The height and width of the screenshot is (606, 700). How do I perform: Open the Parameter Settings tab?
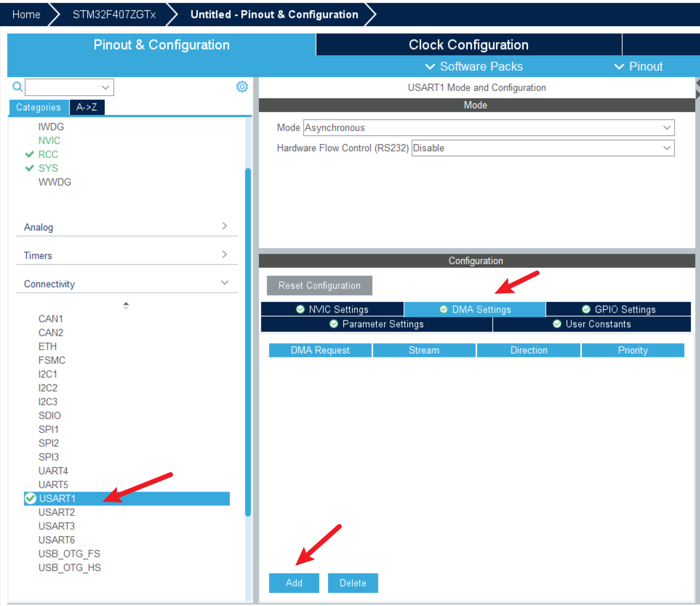377,324
